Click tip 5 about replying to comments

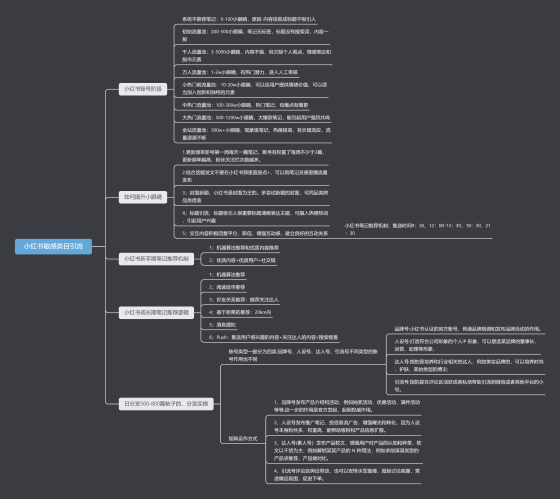[x=255, y=233]
